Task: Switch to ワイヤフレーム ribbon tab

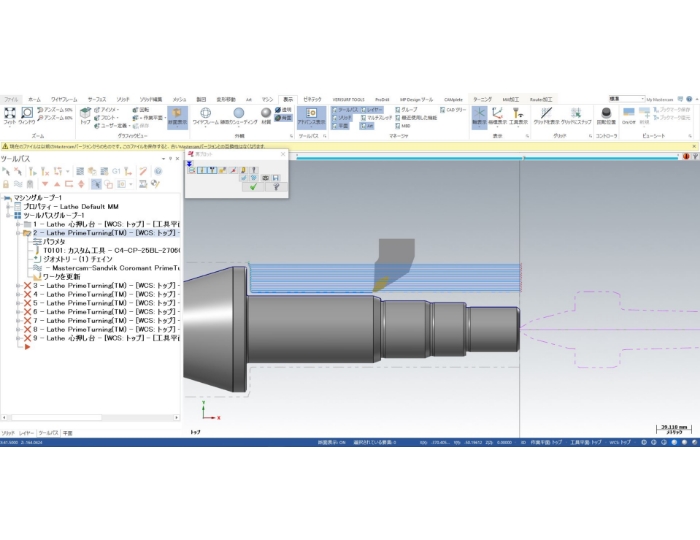Action: 64,99
